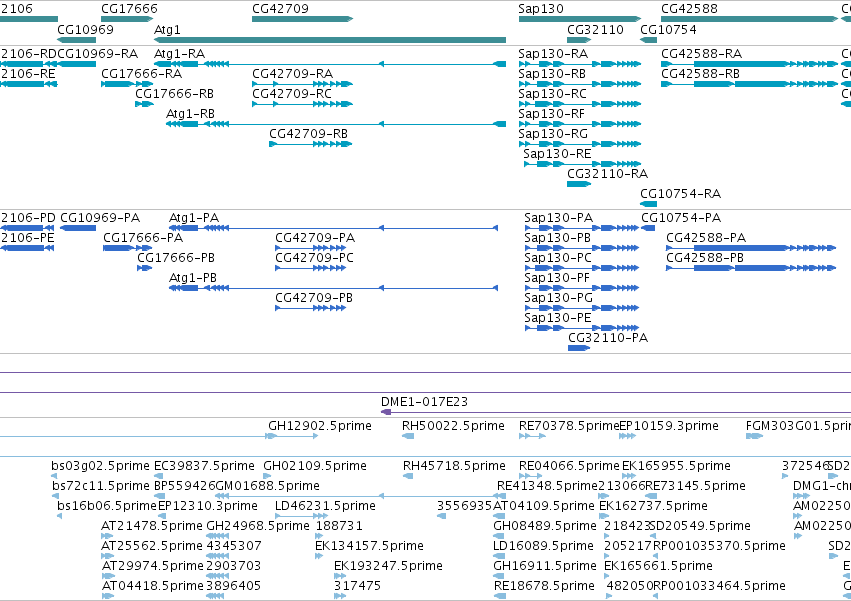851x601 pixels.
Task: Select EST EP10159.3prime
Action: (627, 436)
